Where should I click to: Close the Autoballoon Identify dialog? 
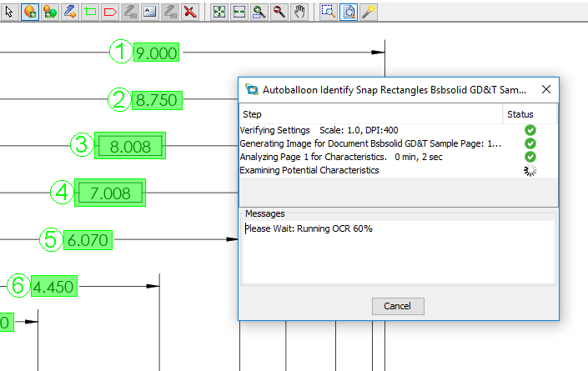(x=545, y=89)
